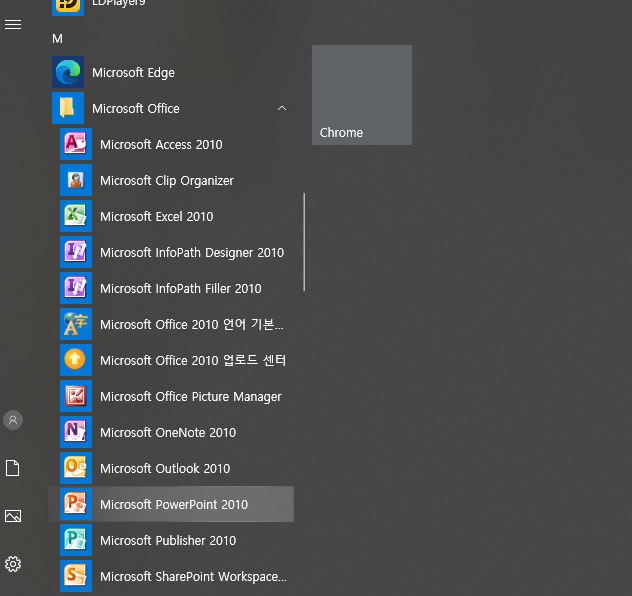
Task: Launch Microsoft PowerPoint 2010 icon
Action: (76, 504)
